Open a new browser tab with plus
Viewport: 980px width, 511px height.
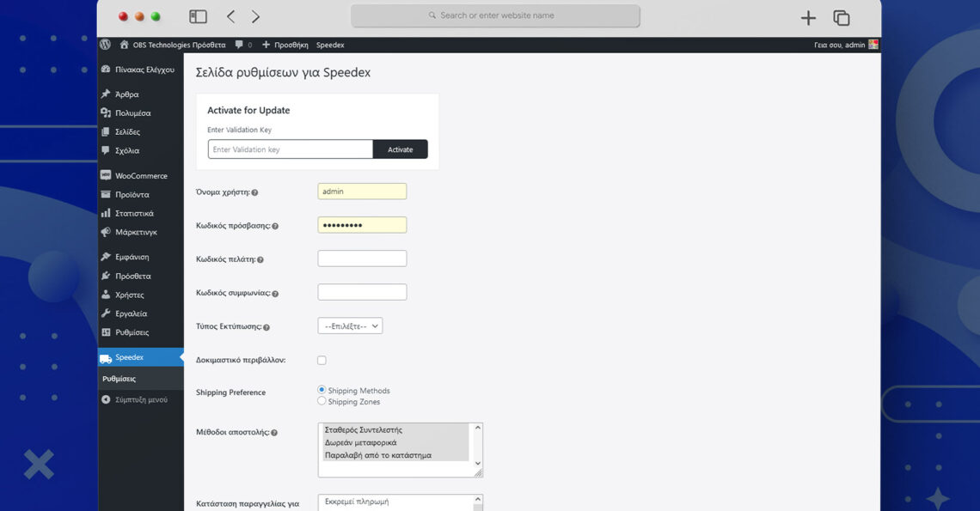click(x=808, y=17)
